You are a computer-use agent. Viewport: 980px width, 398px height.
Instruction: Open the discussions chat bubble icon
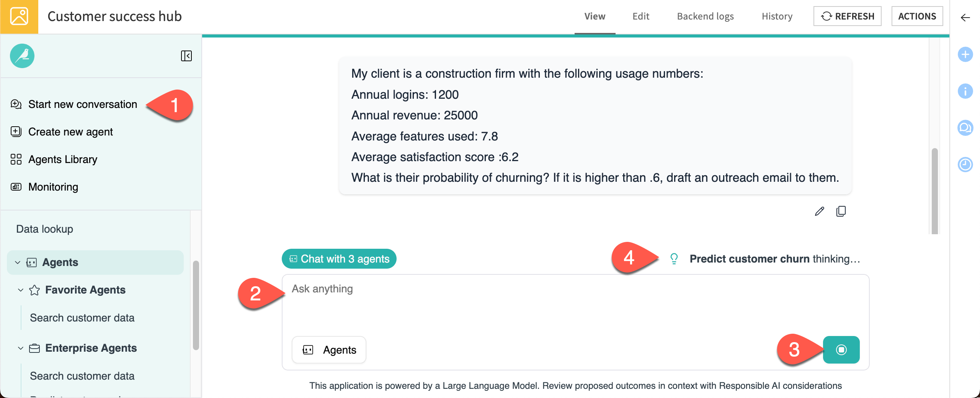point(965,128)
